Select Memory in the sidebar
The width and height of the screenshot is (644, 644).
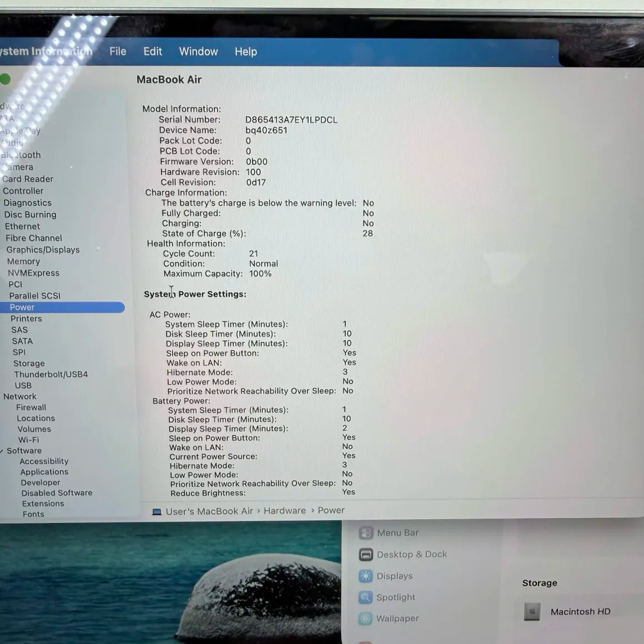click(23, 261)
